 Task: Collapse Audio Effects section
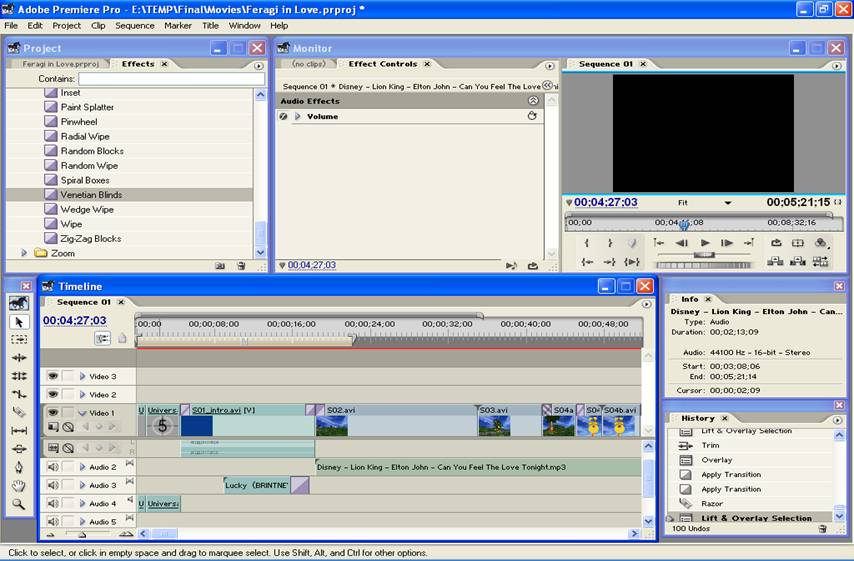pyautogui.click(x=533, y=101)
